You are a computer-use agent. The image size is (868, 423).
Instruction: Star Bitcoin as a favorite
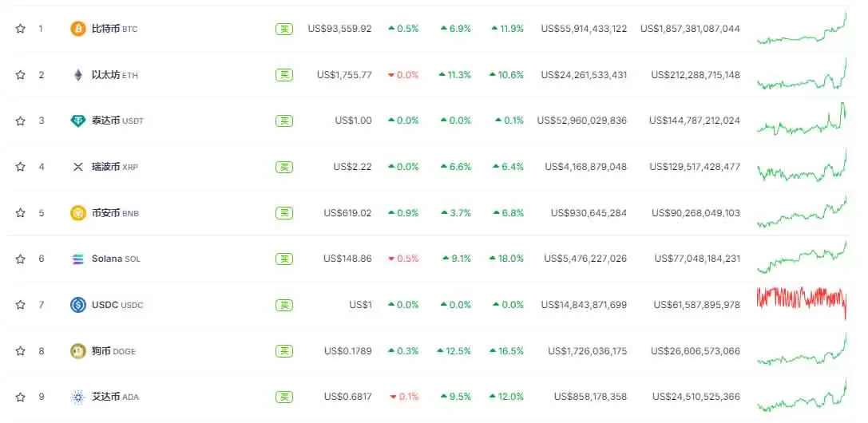[20, 29]
